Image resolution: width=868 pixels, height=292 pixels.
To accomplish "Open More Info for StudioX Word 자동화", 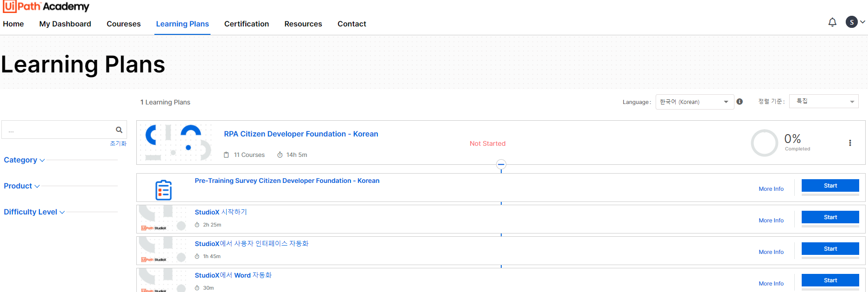I will coord(771,284).
